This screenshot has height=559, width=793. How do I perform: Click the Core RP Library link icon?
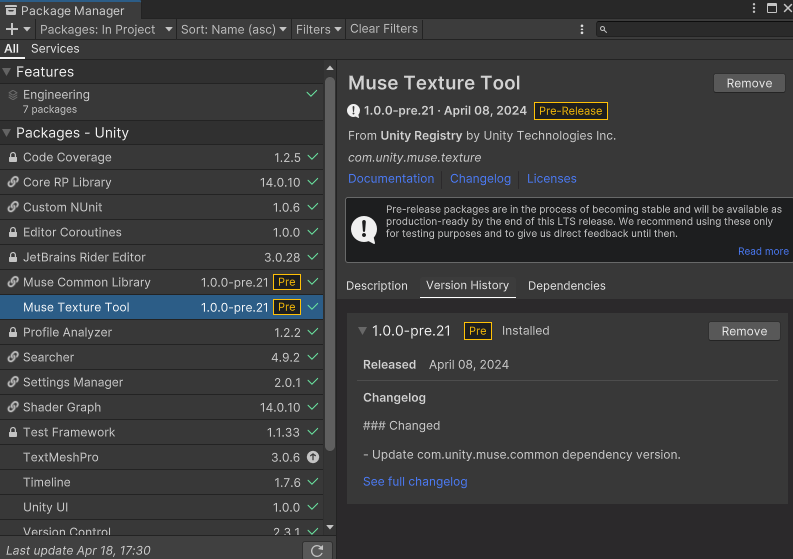coord(13,182)
